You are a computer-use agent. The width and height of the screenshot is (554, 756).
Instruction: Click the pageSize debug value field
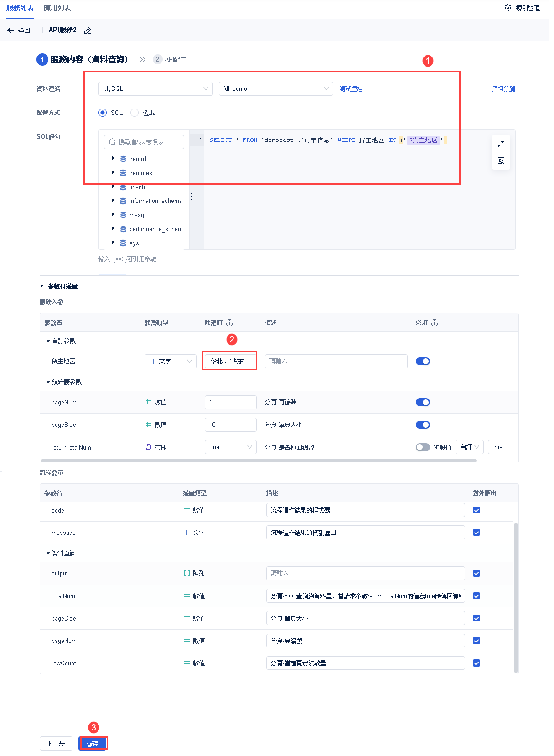coord(230,425)
